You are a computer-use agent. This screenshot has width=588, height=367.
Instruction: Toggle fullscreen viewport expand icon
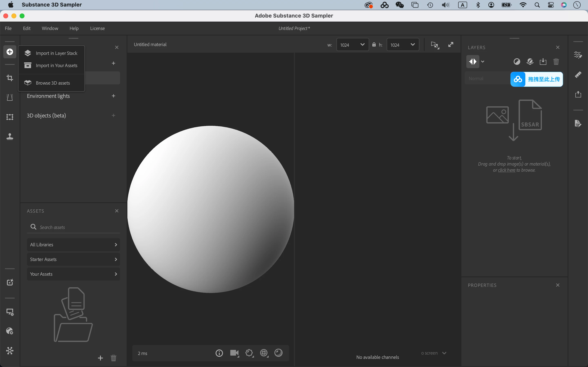tap(451, 45)
